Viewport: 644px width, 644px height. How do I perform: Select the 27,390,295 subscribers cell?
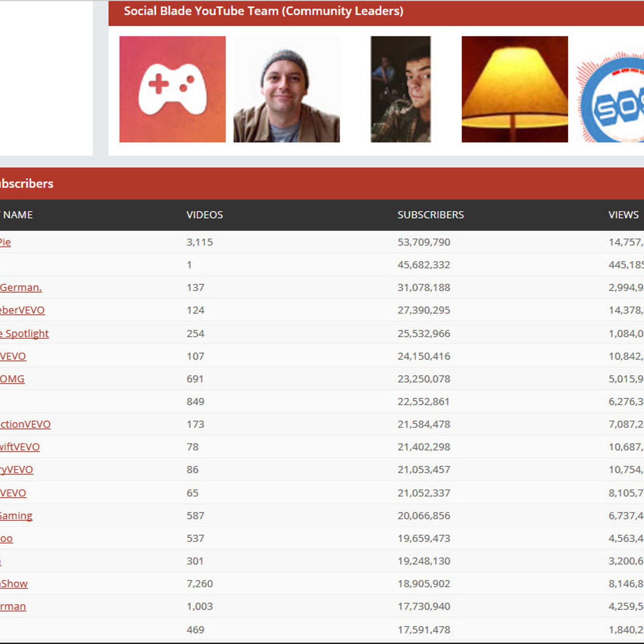424,310
